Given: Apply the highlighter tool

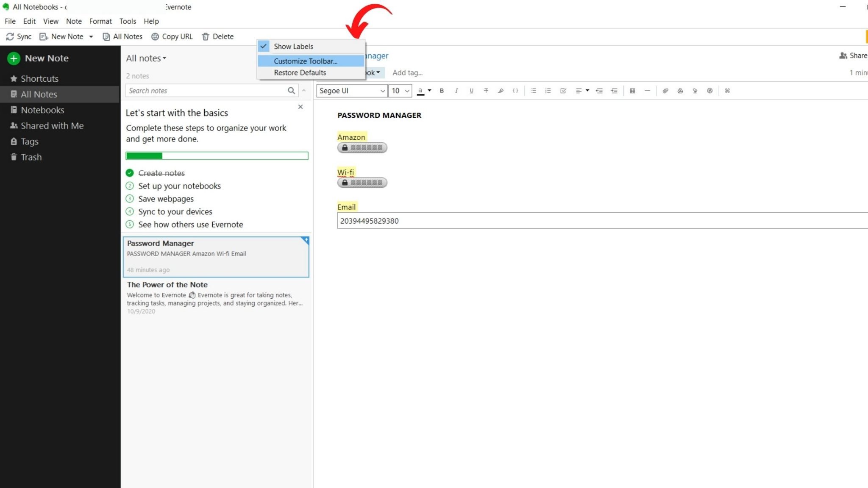Looking at the screenshot, I should (501, 91).
